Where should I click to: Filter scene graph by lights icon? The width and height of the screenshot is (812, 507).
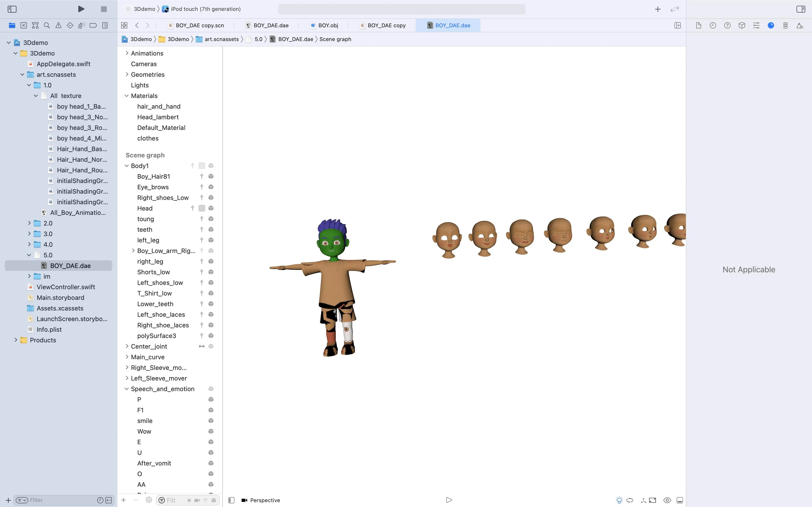189,500
